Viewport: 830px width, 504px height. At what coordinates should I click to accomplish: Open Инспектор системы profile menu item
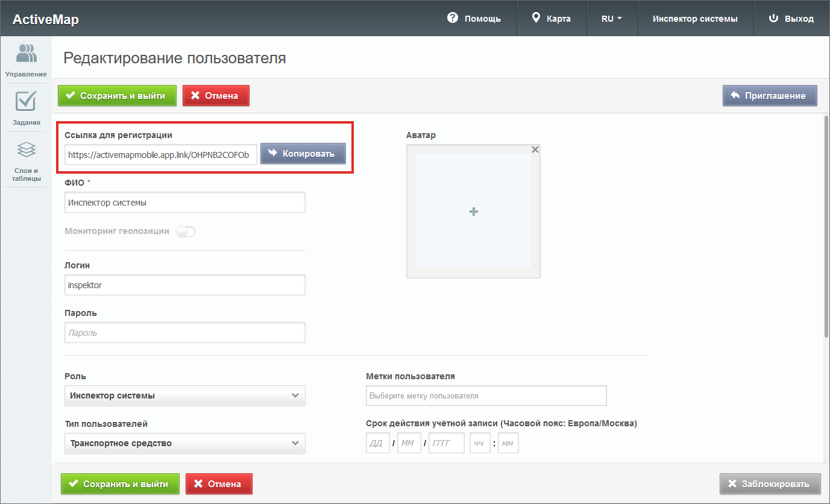[x=694, y=19]
